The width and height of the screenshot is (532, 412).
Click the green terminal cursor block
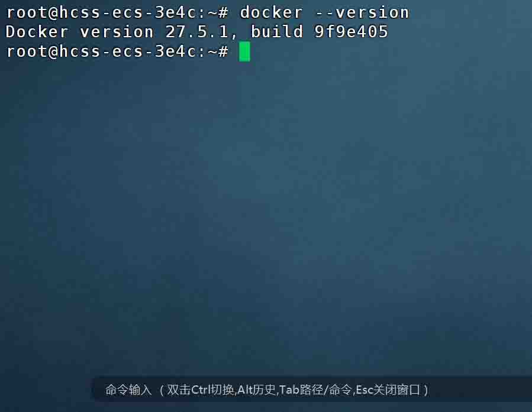coord(244,51)
